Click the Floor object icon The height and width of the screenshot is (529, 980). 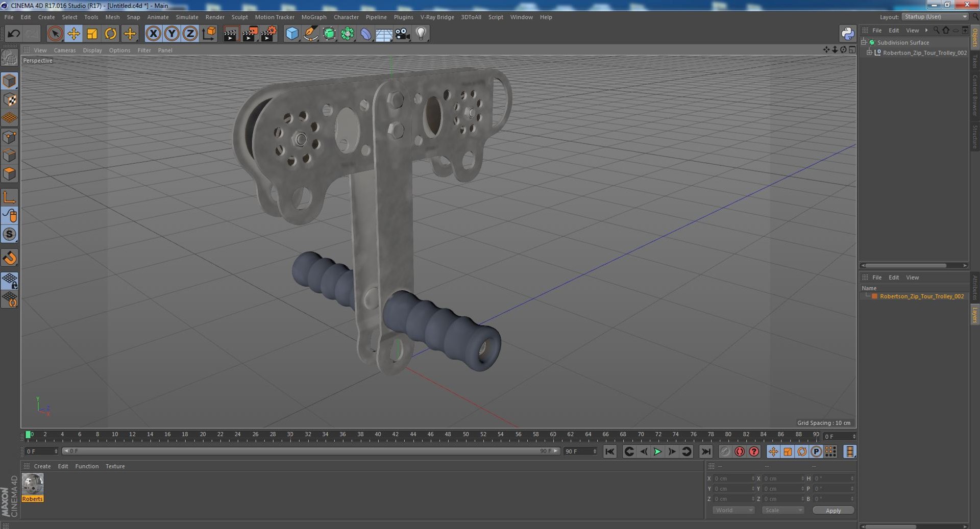[x=384, y=34]
